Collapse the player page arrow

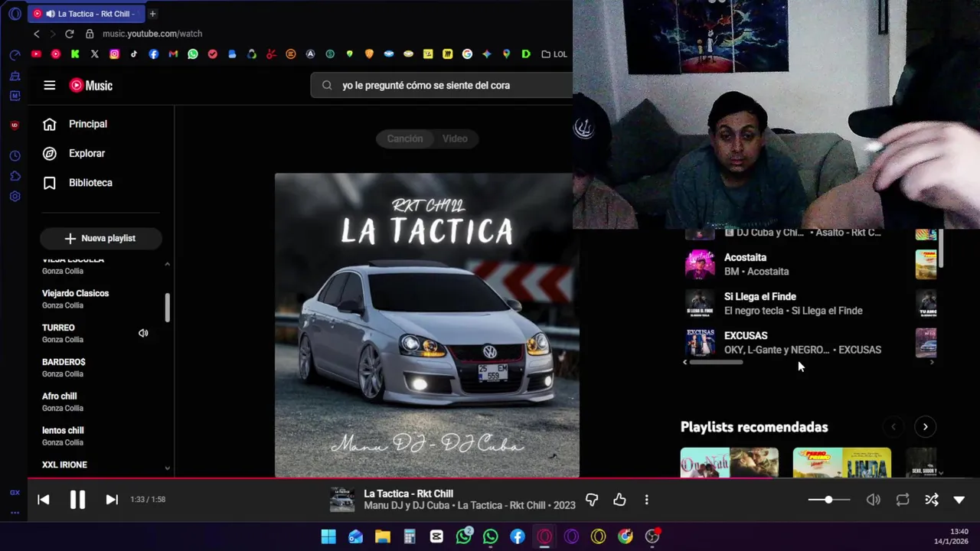pyautogui.click(x=959, y=500)
